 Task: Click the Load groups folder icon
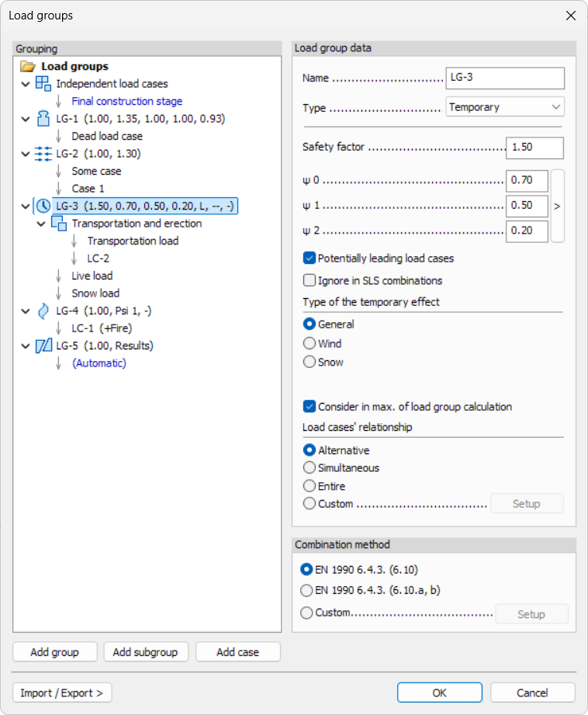[28, 67]
